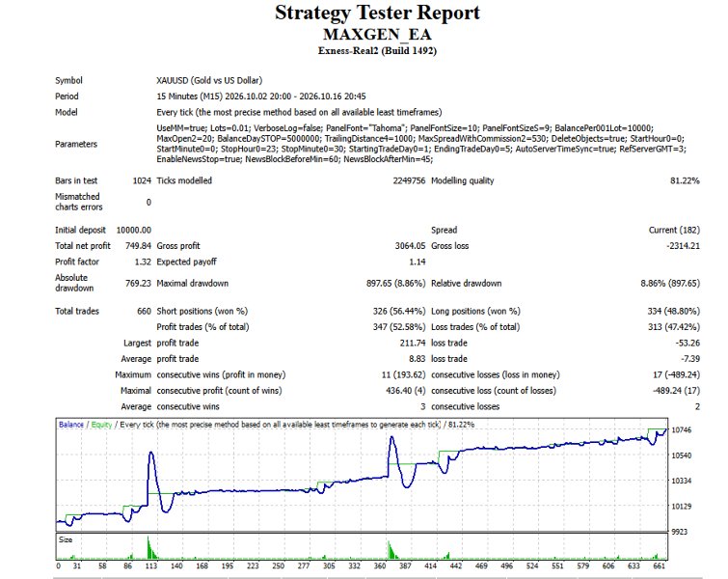Image resolution: width=728 pixels, height=579 pixels.
Task: Click the 9923 axis label on chart
Action: [x=679, y=531]
